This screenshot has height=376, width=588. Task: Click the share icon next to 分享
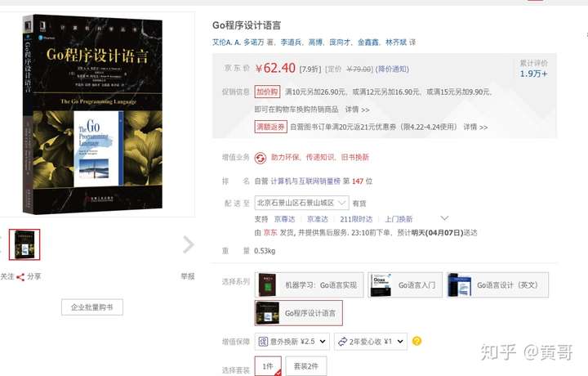coord(20,277)
